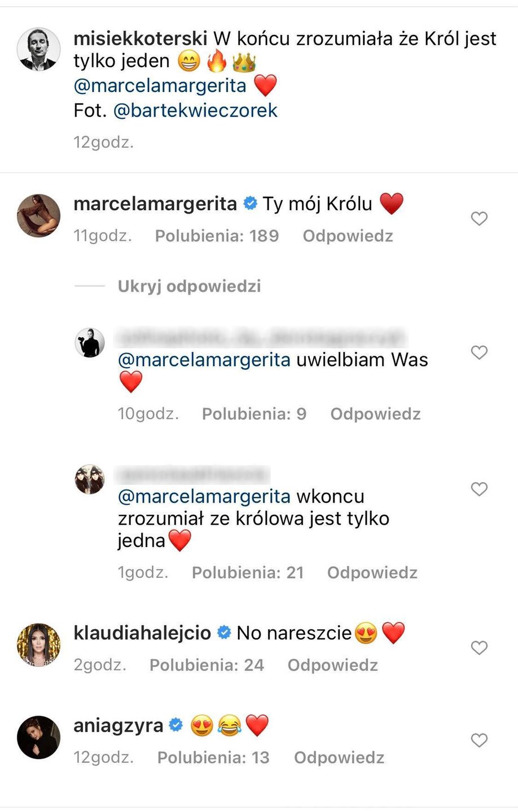The width and height of the screenshot is (518, 812).
Task: View likes "Polubienia: 189" on marcelamargerita's comment
Action: (x=217, y=236)
